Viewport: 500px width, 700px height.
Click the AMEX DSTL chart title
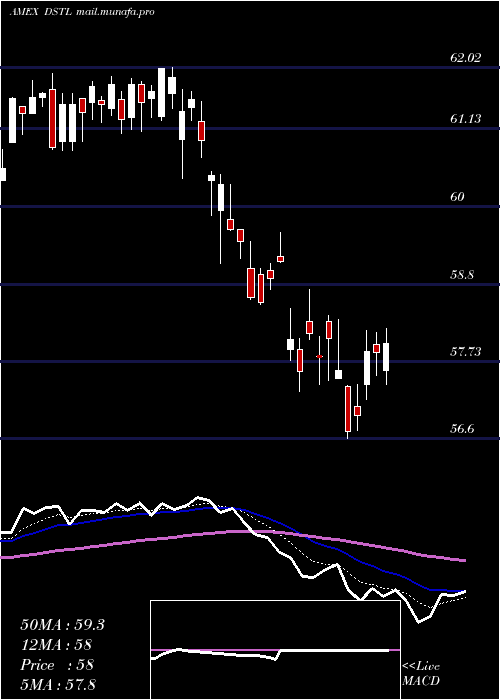pos(40,12)
